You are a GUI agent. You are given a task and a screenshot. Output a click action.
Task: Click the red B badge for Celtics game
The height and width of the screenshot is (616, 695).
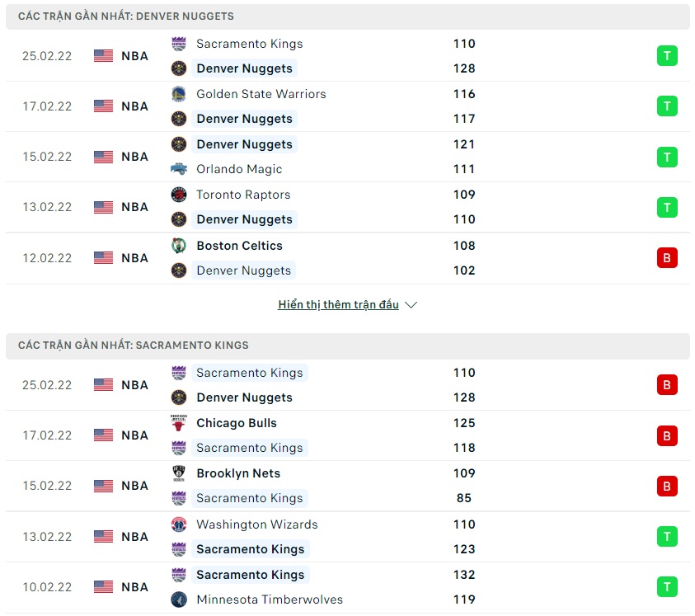(667, 258)
